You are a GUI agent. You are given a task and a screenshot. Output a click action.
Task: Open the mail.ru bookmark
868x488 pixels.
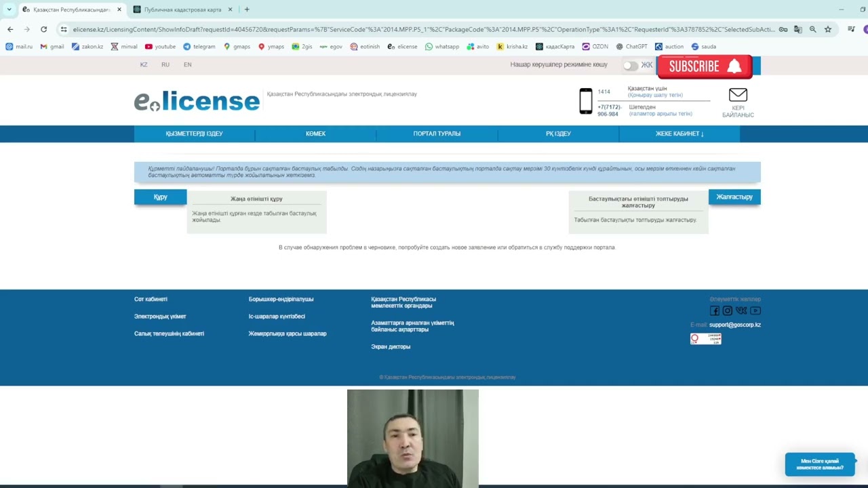pyautogui.click(x=19, y=47)
